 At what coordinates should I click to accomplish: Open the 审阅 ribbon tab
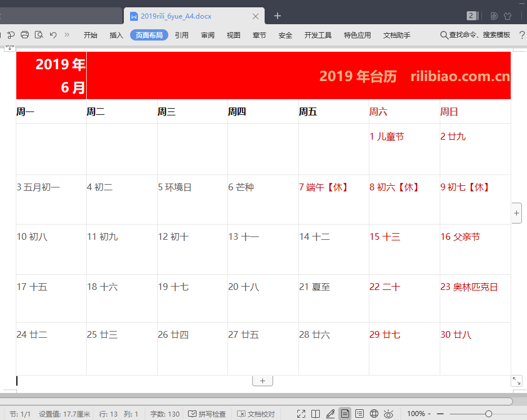click(x=208, y=35)
